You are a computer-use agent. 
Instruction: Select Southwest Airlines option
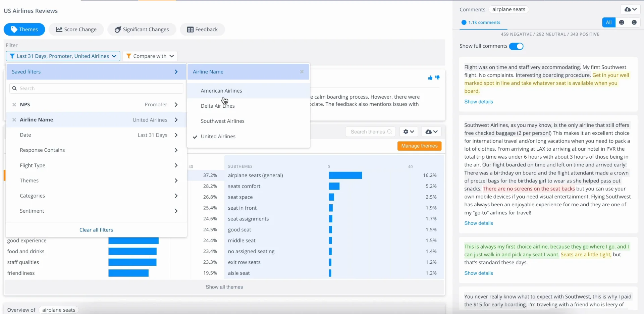pyautogui.click(x=248, y=121)
